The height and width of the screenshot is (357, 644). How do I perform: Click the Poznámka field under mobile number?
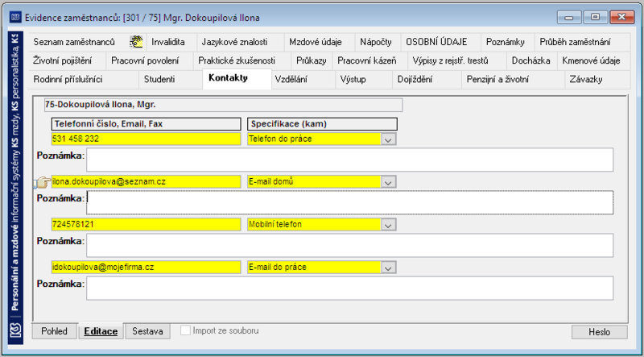click(x=349, y=245)
